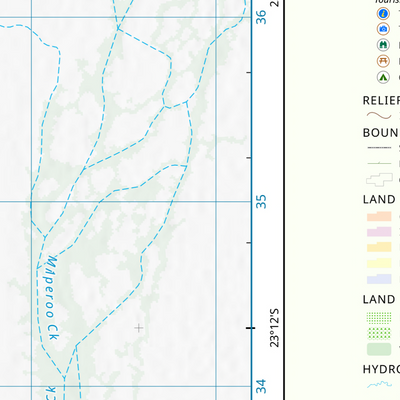
Task: Click grid label 34 on map margin
Action: (x=261, y=386)
